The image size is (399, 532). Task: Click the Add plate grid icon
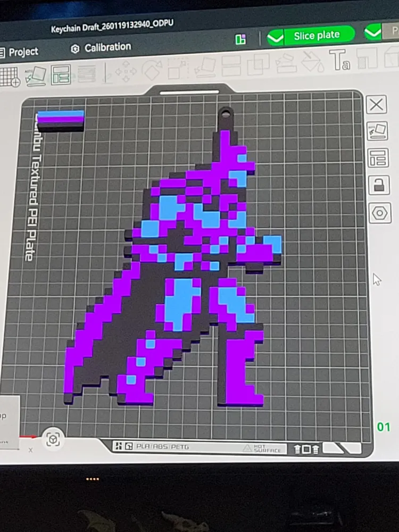(10, 77)
